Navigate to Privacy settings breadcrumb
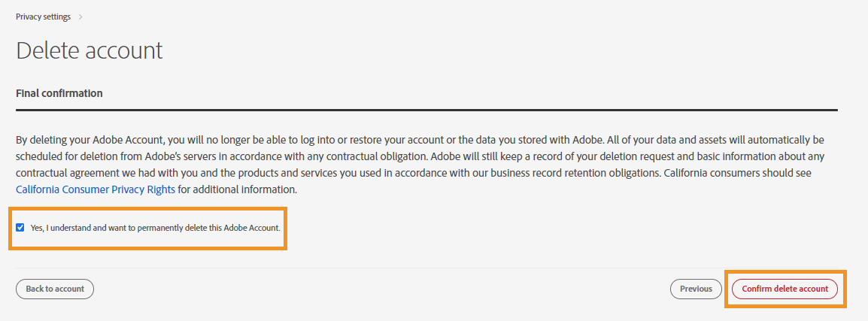 click(x=43, y=16)
